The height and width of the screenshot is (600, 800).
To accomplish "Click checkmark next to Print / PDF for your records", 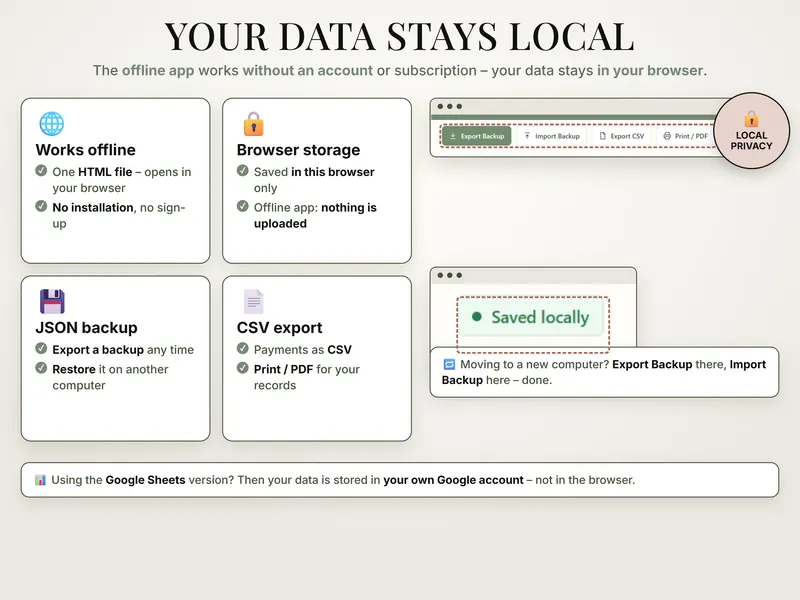I will point(243,368).
